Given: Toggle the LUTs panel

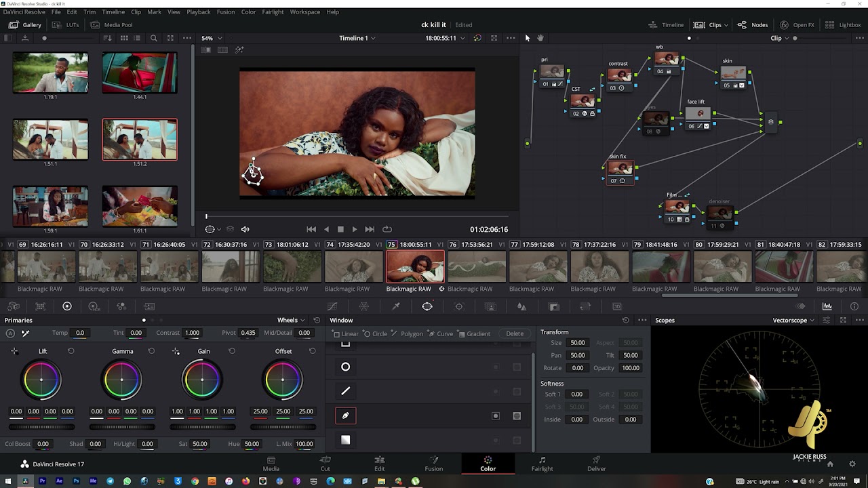Looking at the screenshot, I should pyautogui.click(x=66, y=25).
